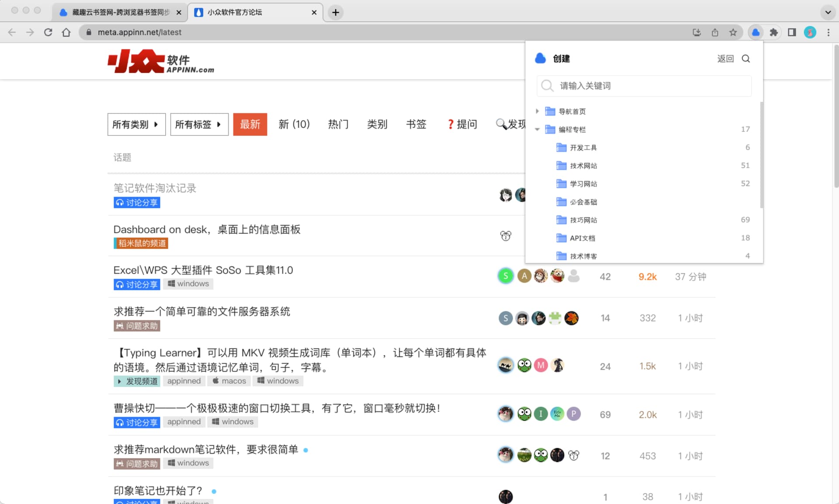This screenshot has height=504, width=839.
Task: Select the 技术网站 folder
Action: (583, 166)
